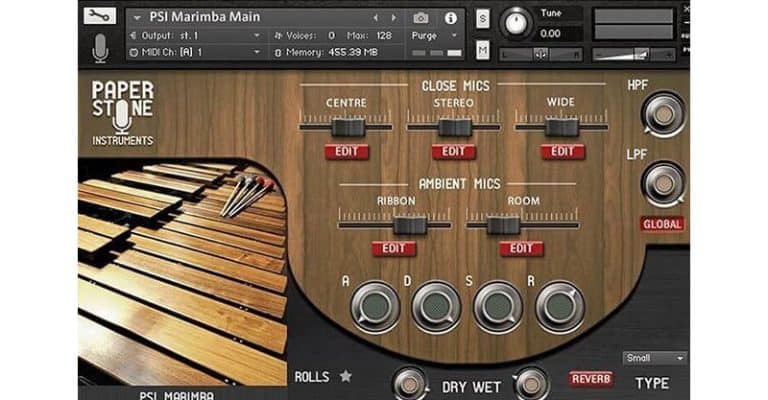Click the Max voices 128 value
Screen dimensions: 768x400
[384, 36]
